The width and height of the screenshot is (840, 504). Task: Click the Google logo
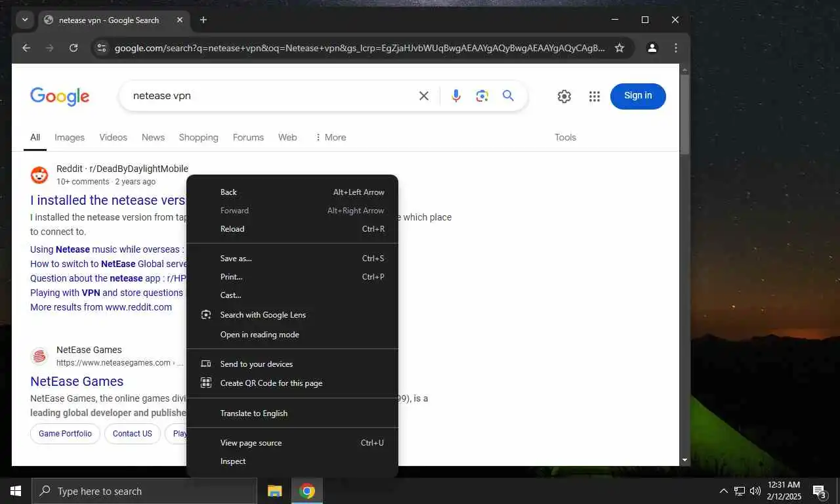pos(60,96)
